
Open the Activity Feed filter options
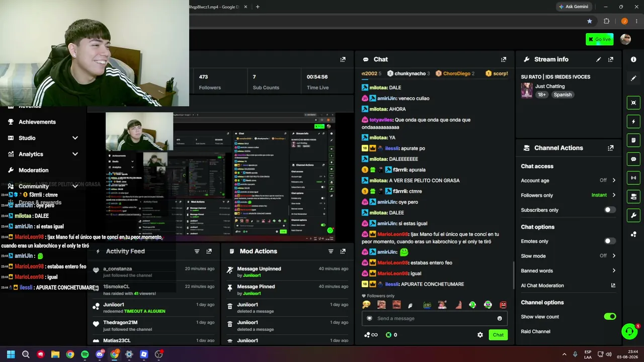click(x=197, y=251)
